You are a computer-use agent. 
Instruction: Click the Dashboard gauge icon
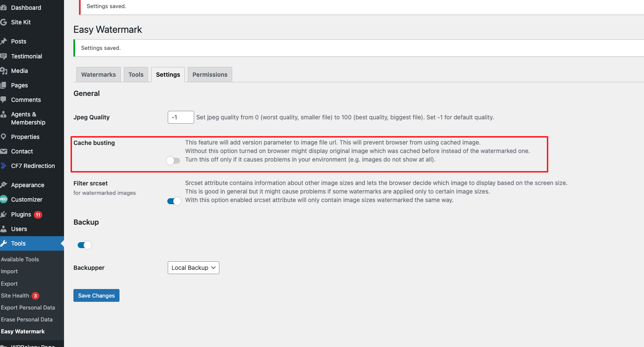(x=3, y=8)
